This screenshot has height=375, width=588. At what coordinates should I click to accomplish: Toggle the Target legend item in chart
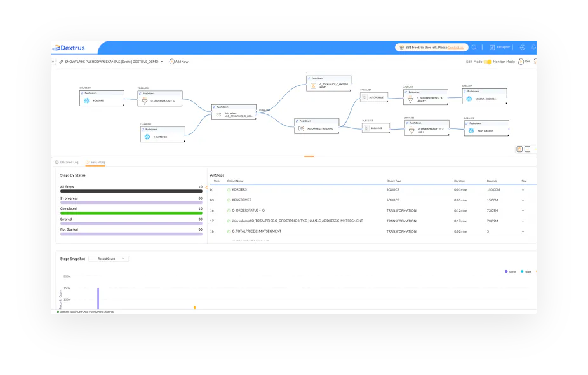(x=526, y=271)
